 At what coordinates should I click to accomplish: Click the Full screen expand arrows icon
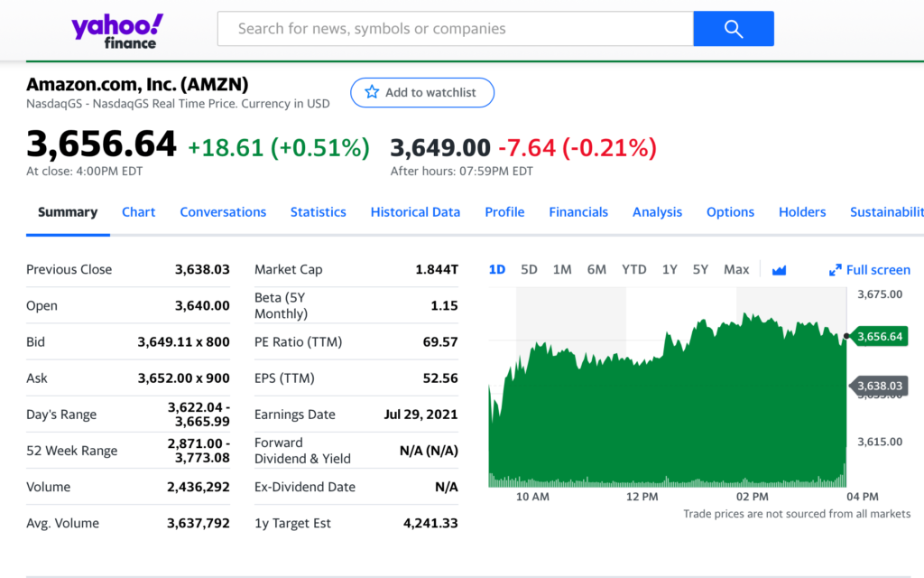835,270
